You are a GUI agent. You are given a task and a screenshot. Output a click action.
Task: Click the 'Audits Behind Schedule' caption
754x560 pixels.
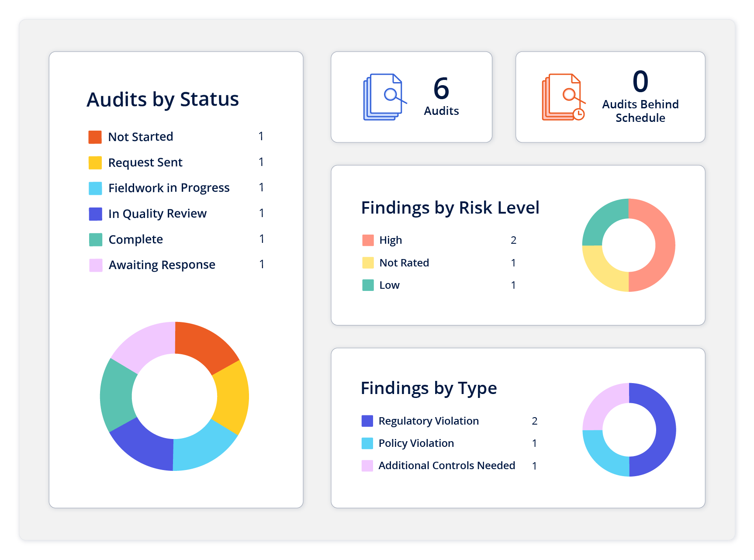pos(640,111)
